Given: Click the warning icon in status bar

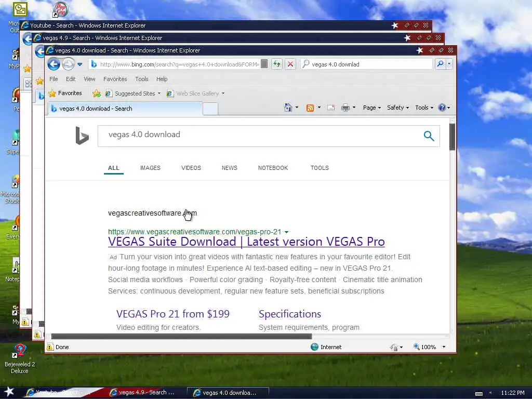Looking at the screenshot, I should tap(50, 347).
